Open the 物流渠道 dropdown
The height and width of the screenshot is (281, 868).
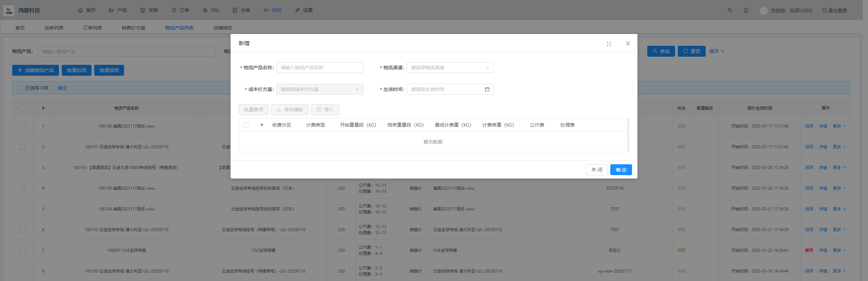coord(450,68)
